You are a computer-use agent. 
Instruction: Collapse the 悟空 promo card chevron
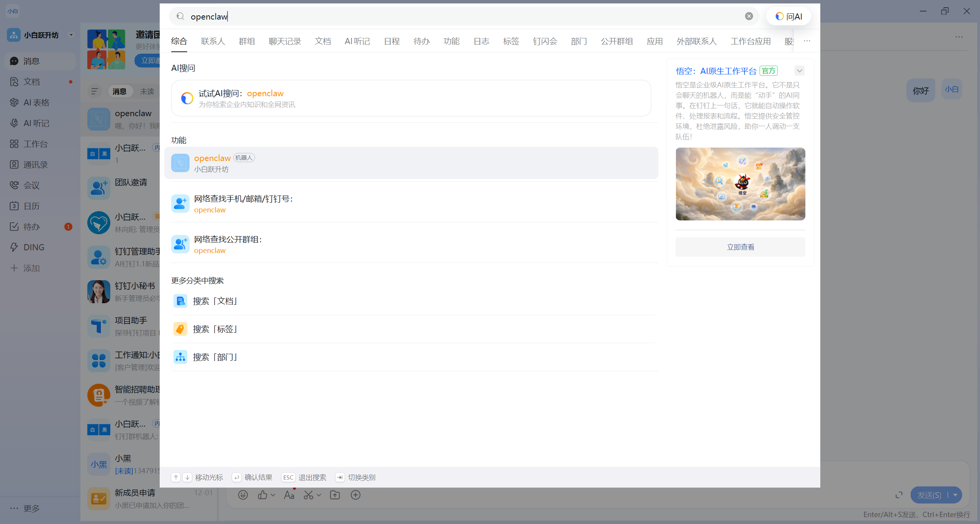[x=799, y=71]
